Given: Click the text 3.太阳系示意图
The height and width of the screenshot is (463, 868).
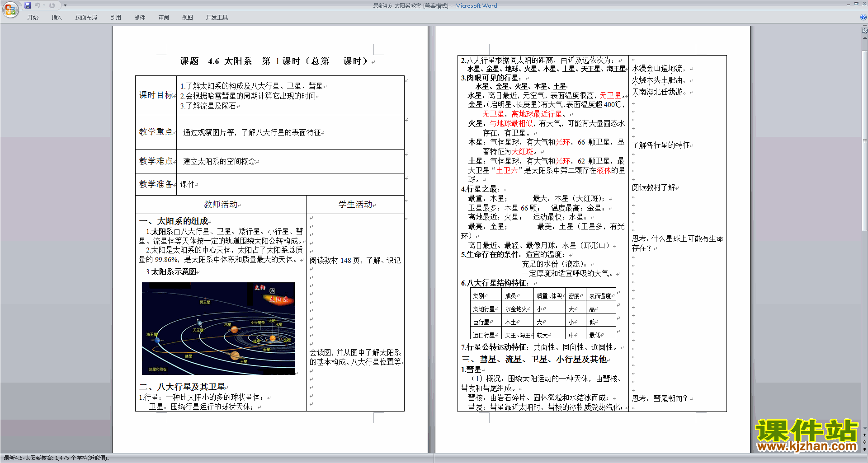Looking at the screenshot, I should click(x=171, y=271).
